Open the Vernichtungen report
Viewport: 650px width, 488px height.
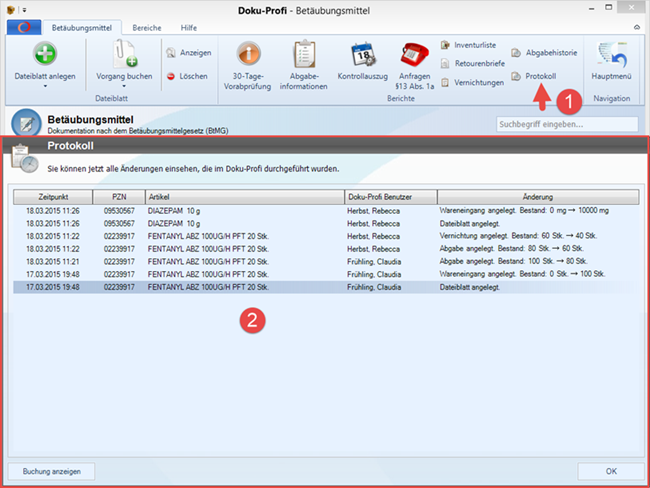coord(478,82)
